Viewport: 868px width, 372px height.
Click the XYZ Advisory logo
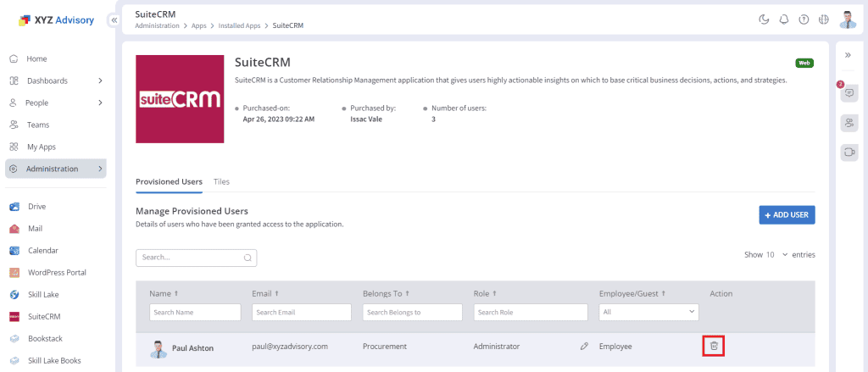[x=56, y=20]
